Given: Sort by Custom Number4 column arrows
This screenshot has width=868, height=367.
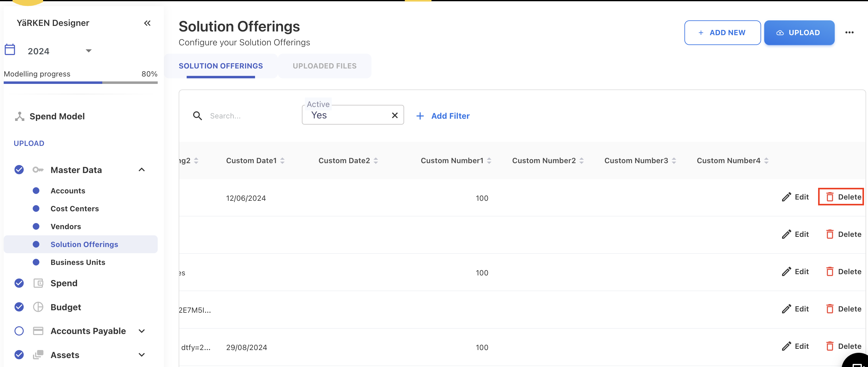Looking at the screenshot, I should [x=766, y=161].
